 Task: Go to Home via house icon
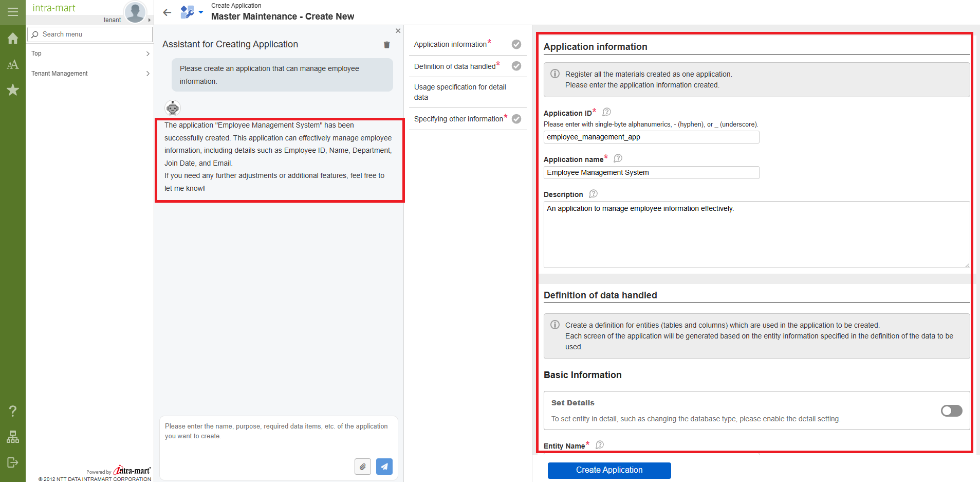tap(12, 39)
